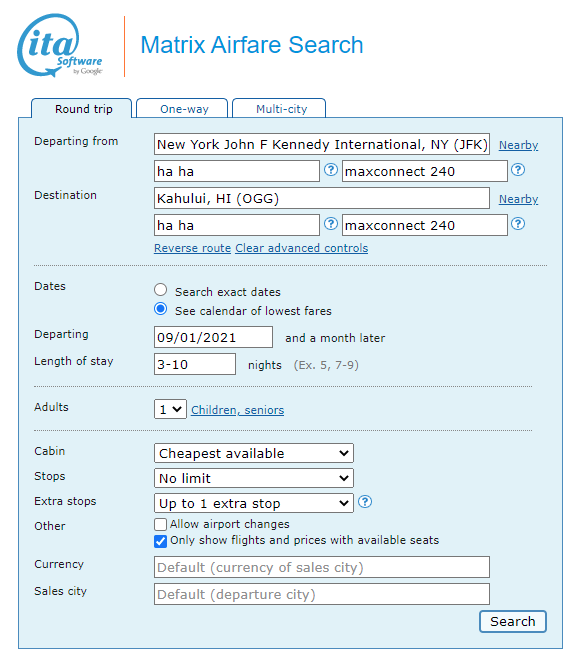Enable Allow airport changes checkbox
Viewport: 569px width, 658px height.
pyautogui.click(x=160, y=525)
